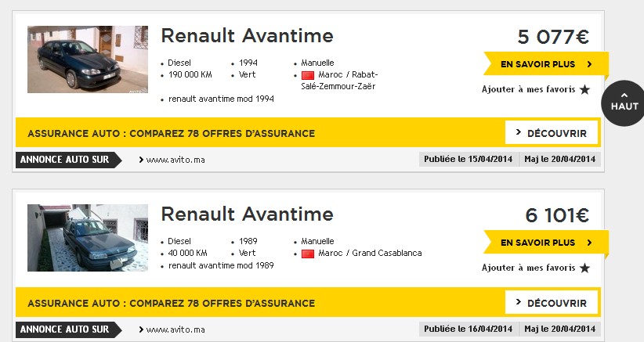644x342 pixels.
Task: Open second Renault Avantime title link
Action: [247, 214]
